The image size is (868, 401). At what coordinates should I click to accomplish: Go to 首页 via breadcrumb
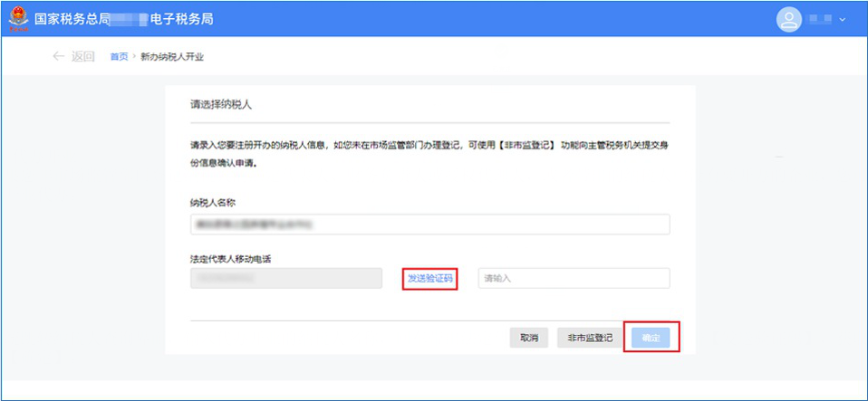119,57
